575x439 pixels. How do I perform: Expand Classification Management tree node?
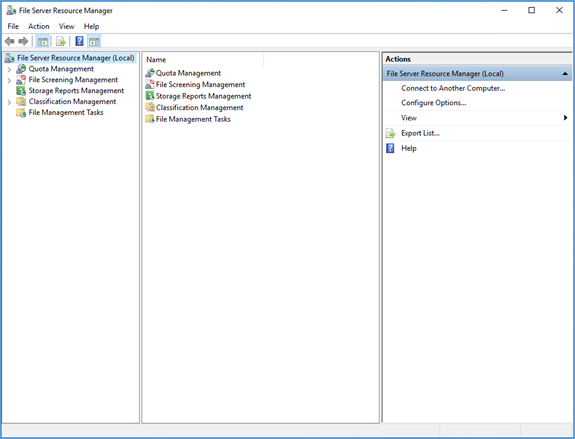pyautogui.click(x=9, y=102)
